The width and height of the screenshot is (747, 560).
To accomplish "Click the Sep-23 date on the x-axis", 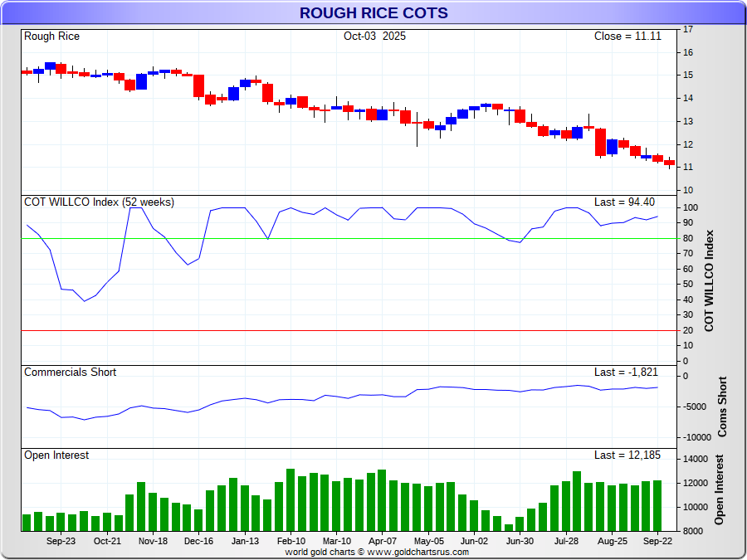I will [x=61, y=540].
